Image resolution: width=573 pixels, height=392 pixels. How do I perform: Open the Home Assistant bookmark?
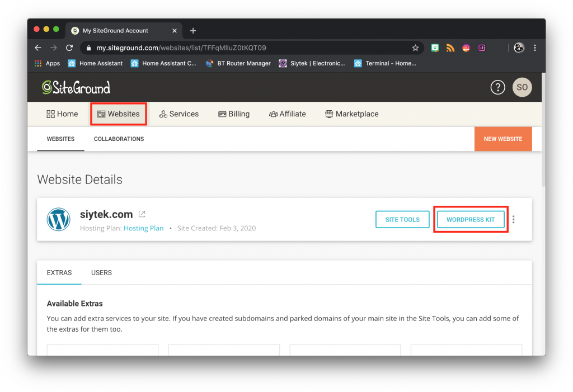tap(95, 63)
